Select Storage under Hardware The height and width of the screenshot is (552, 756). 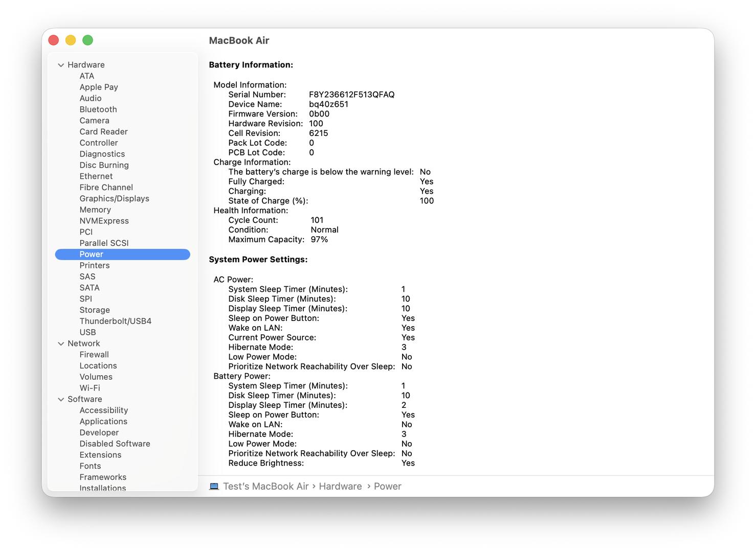(x=95, y=310)
